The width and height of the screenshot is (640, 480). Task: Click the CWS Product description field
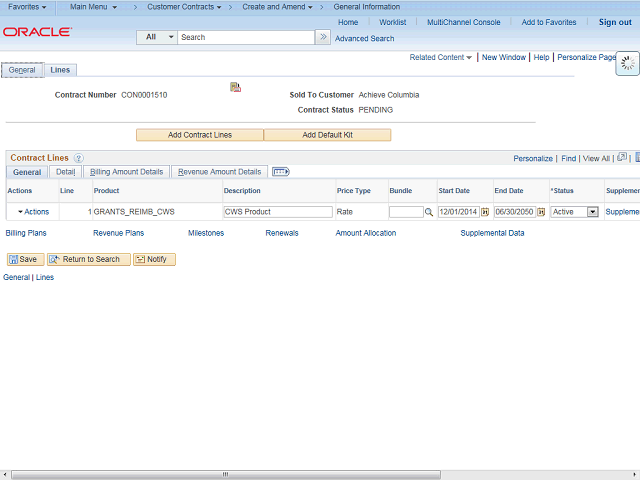click(278, 212)
